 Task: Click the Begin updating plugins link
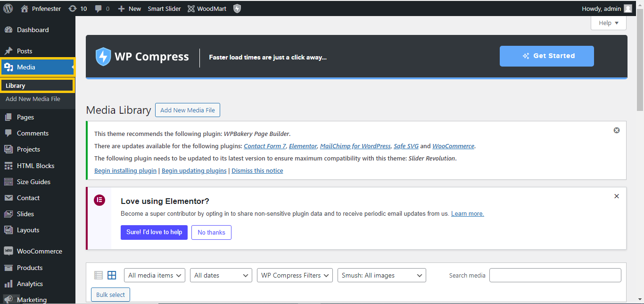tap(194, 171)
